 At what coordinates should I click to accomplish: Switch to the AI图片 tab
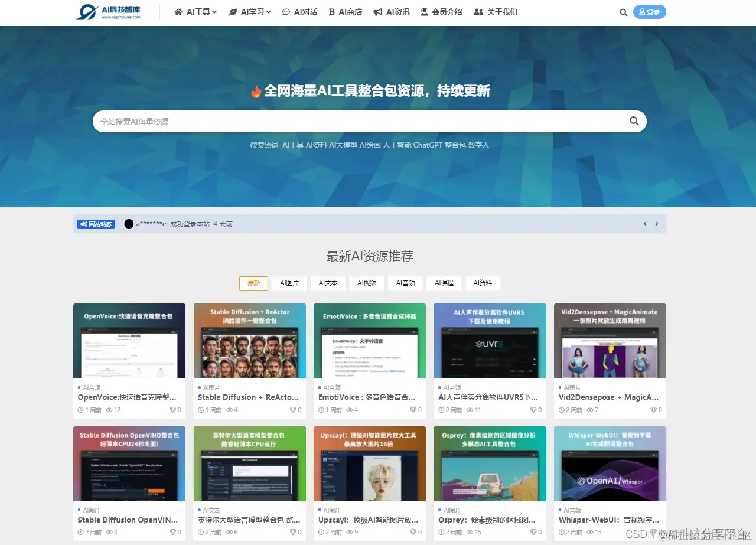(x=289, y=283)
